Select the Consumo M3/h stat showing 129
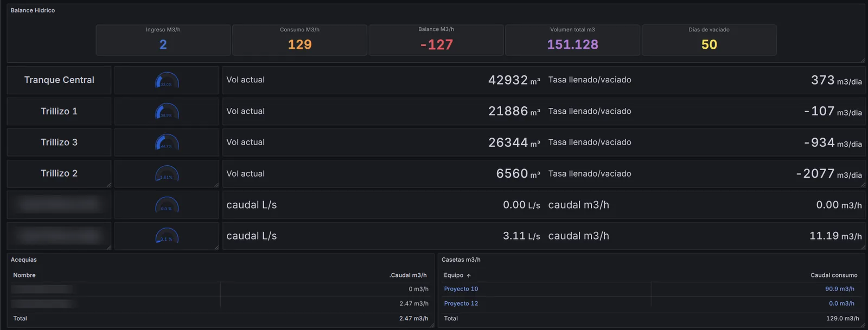This screenshot has width=868, height=330. [300, 40]
